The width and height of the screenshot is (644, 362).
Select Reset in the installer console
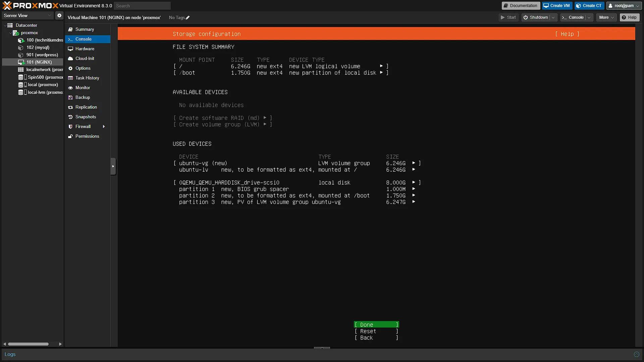(x=376, y=331)
